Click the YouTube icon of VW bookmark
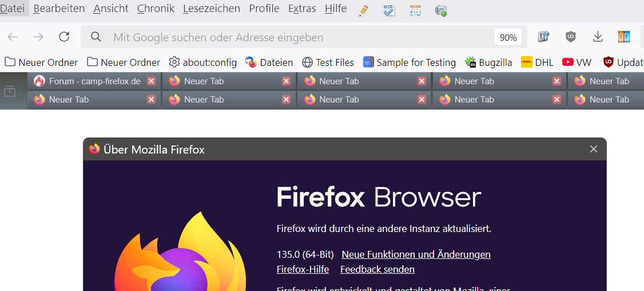 click(x=567, y=62)
